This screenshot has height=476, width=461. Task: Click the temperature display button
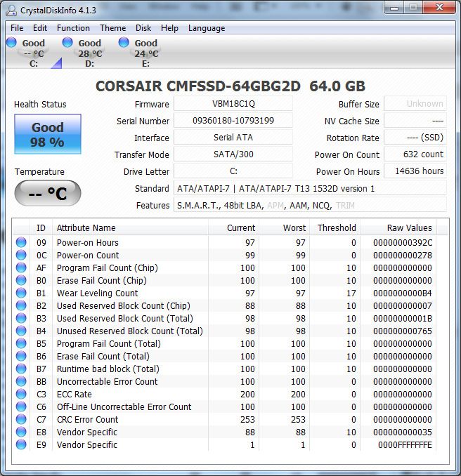(x=48, y=193)
